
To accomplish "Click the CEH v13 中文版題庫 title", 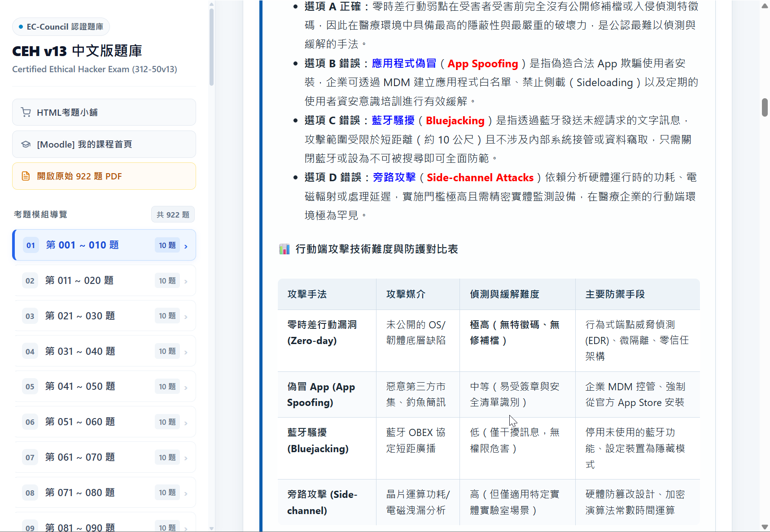I will pos(77,51).
